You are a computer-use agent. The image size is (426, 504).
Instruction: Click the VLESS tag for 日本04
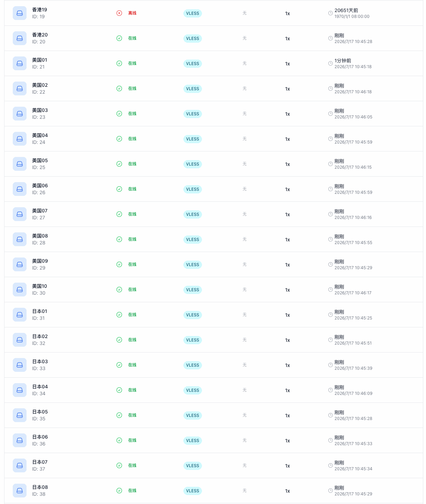point(192,390)
